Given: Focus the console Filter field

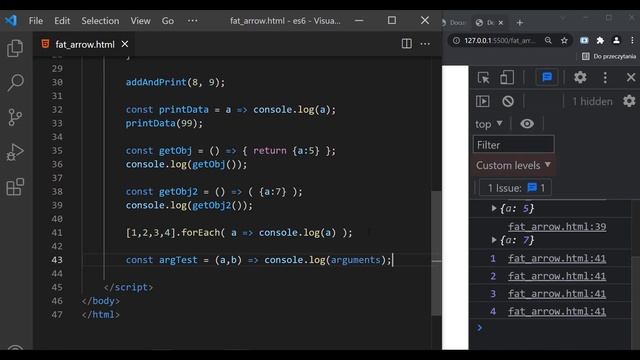Looking at the screenshot, I should (513, 145).
